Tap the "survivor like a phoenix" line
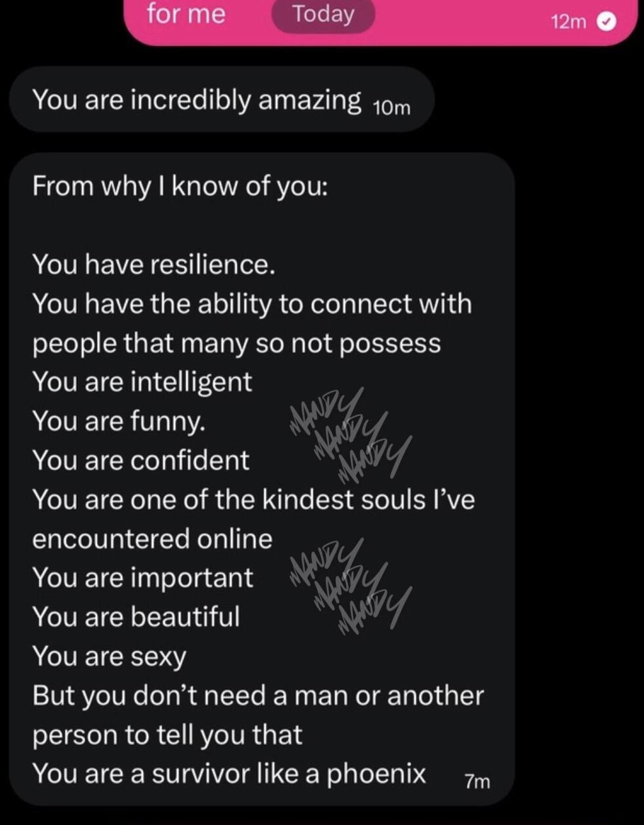 click(229, 774)
